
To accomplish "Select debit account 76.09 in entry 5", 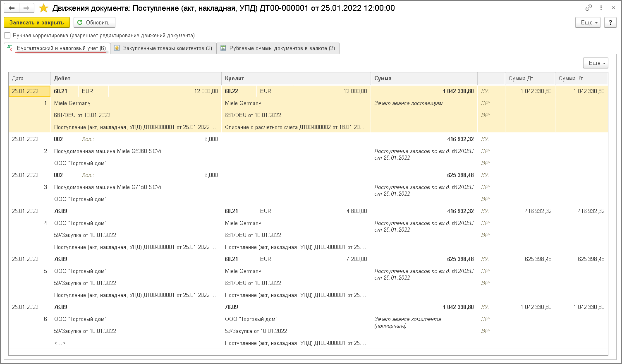I will point(61,259).
